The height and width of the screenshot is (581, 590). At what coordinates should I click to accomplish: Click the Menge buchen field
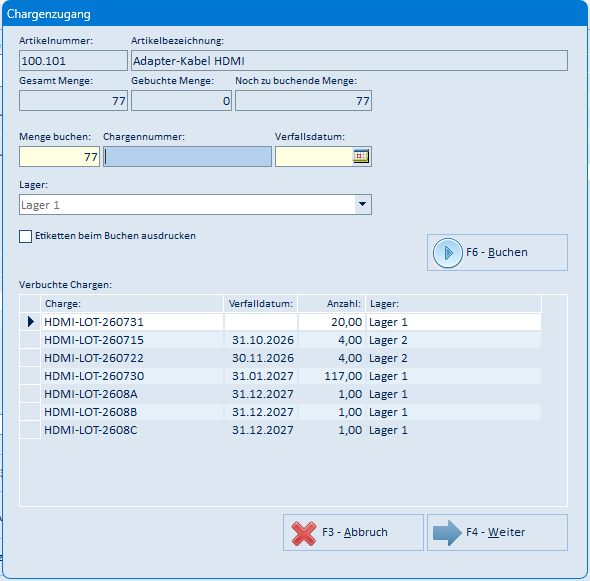(59, 157)
